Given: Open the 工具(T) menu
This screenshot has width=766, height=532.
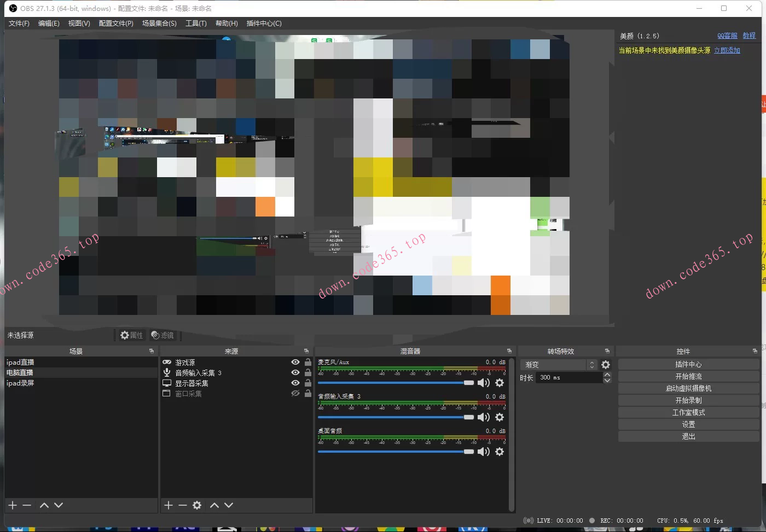Looking at the screenshot, I should [196, 23].
